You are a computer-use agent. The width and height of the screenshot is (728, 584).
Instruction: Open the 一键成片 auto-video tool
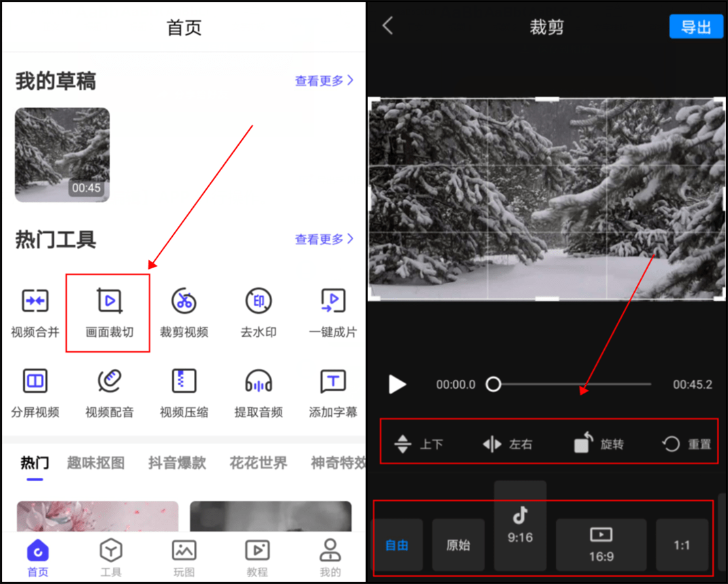click(333, 313)
